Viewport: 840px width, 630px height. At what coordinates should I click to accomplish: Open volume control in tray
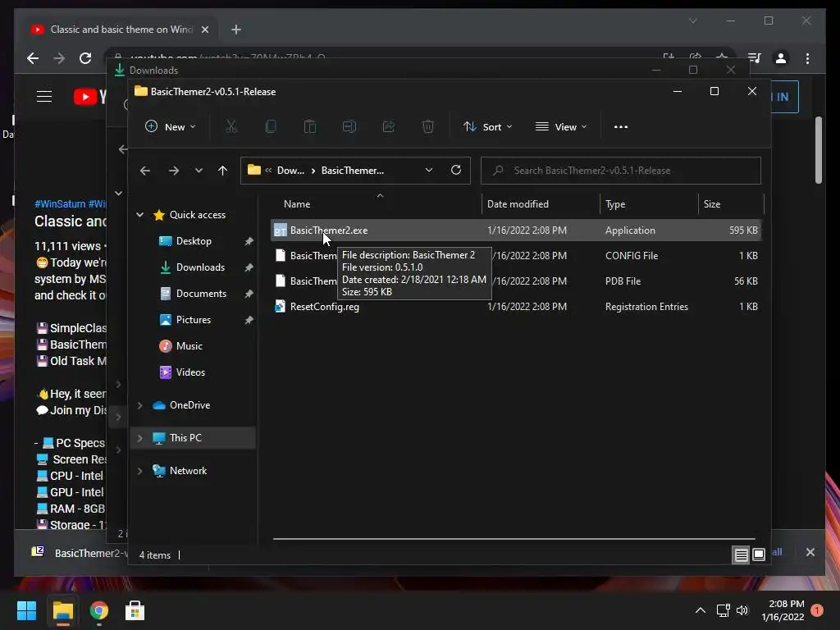coord(742,610)
